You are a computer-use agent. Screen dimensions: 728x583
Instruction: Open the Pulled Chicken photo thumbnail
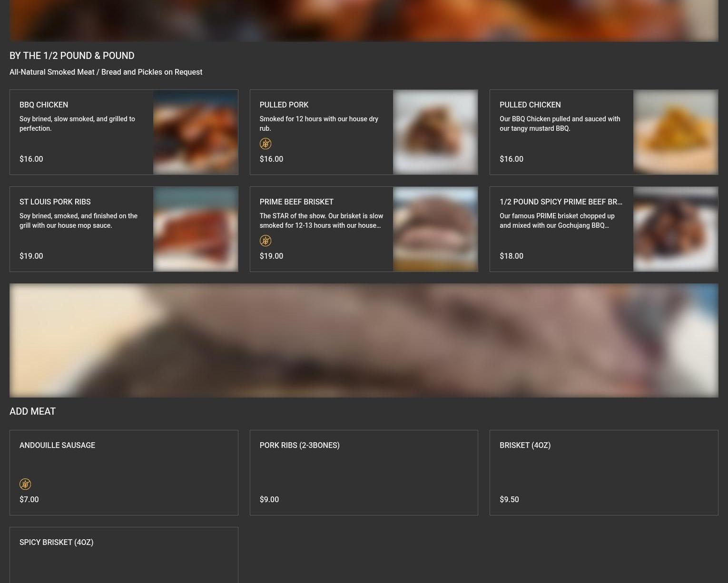(675, 132)
